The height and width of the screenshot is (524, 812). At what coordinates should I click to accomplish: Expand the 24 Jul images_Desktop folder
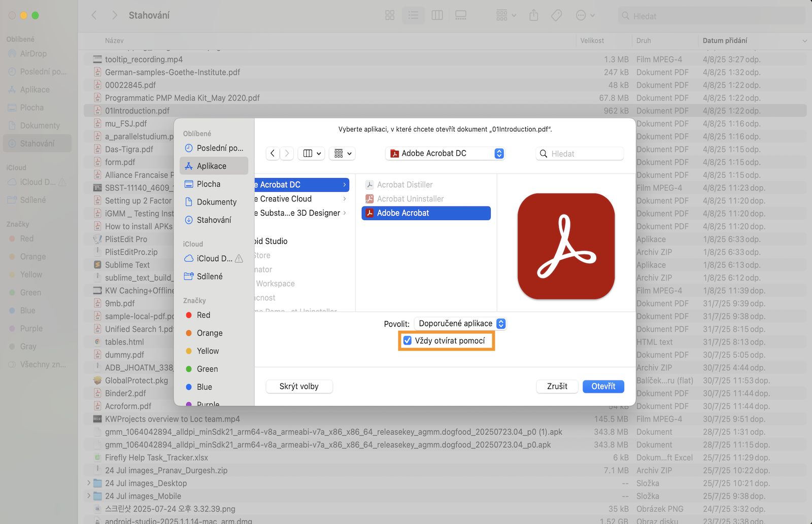[x=89, y=483]
